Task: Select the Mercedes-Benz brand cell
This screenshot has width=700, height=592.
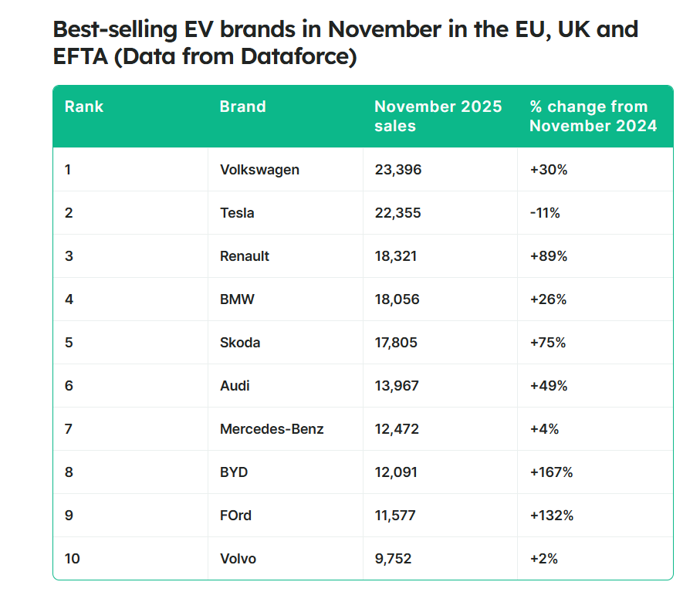Action: pyautogui.click(x=272, y=429)
